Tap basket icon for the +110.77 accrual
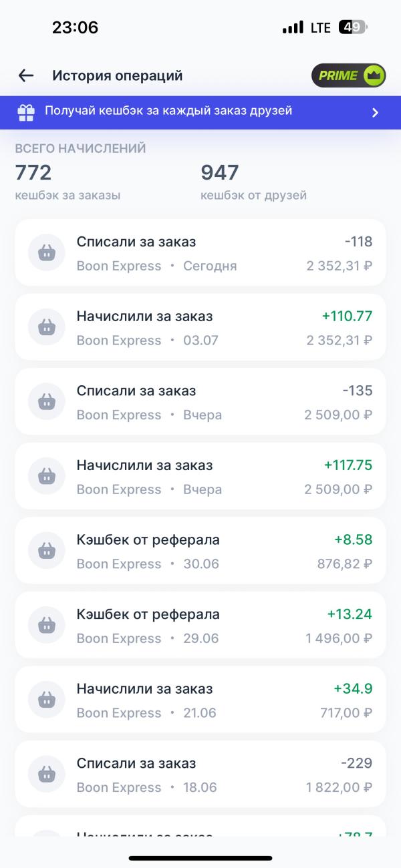The height and width of the screenshot is (868, 401). [47, 327]
